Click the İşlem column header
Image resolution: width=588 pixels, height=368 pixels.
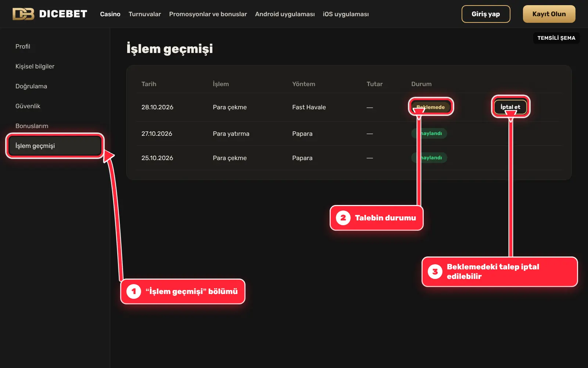[x=221, y=84]
